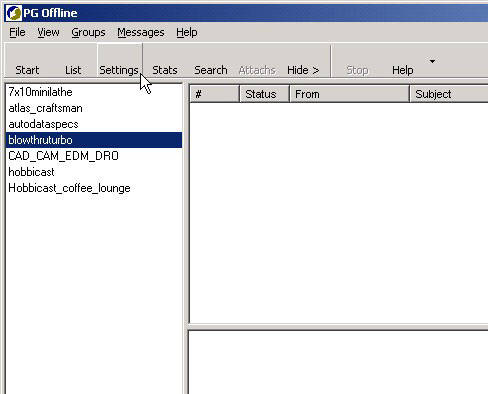Image resolution: width=488 pixels, height=394 pixels.
Task: Select the Hobbicast_coffee_lounge group
Action: [x=94, y=188]
